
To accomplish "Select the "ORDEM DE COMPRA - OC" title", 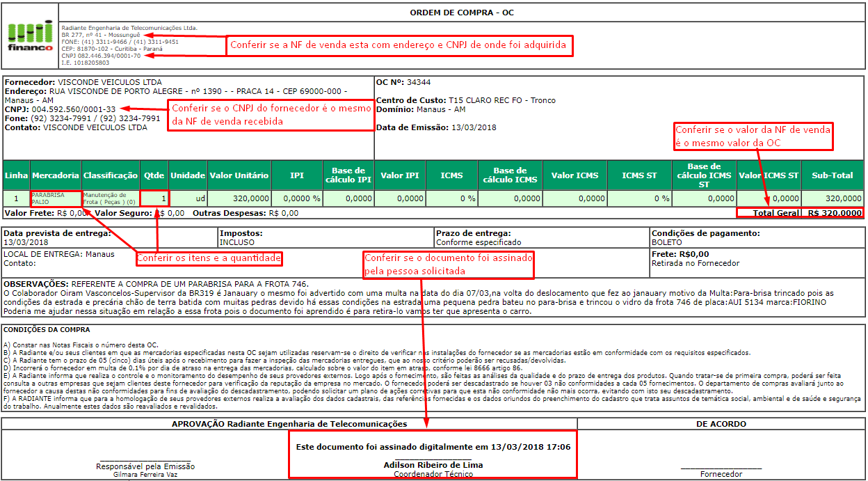I will tap(462, 13).
